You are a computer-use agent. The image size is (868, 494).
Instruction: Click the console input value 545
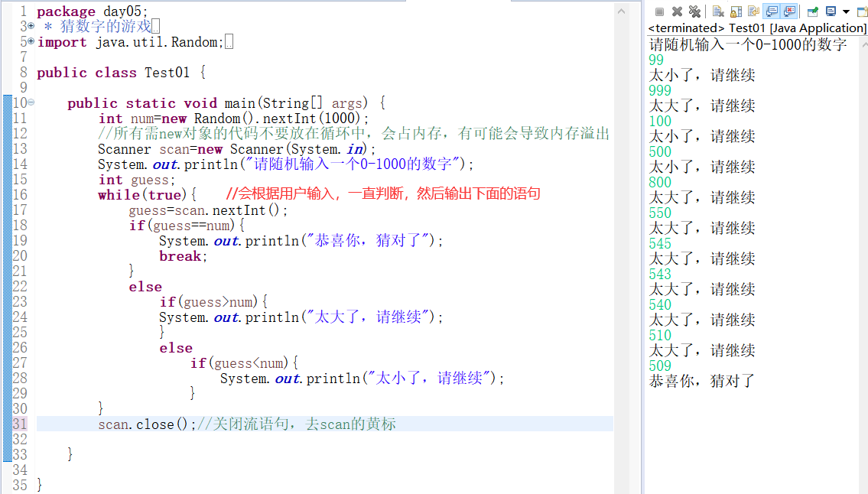click(x=660, y=243)
